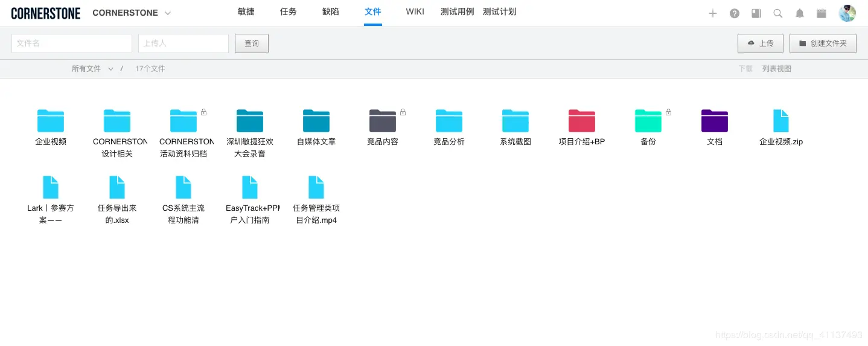This screenshot has height=346, width=868.
Task: Open the CORNERSTONE 设计相关 folder icon
Action: coord(117,121)
